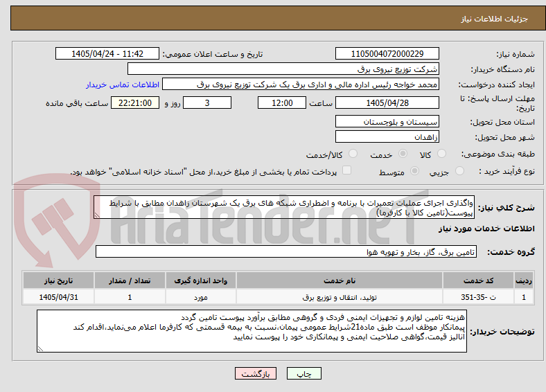The image size is (546, 392).
Task: Click the شرح کلی نیاز description textarea
Action: coord(284,208)
